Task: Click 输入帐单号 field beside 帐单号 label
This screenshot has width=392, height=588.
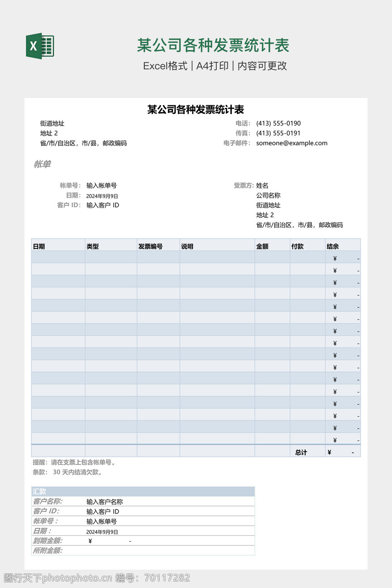Action: 101,186
